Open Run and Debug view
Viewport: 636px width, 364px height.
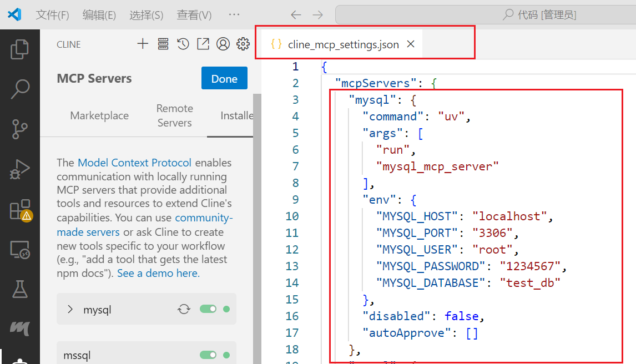click(x=19, y=169)
